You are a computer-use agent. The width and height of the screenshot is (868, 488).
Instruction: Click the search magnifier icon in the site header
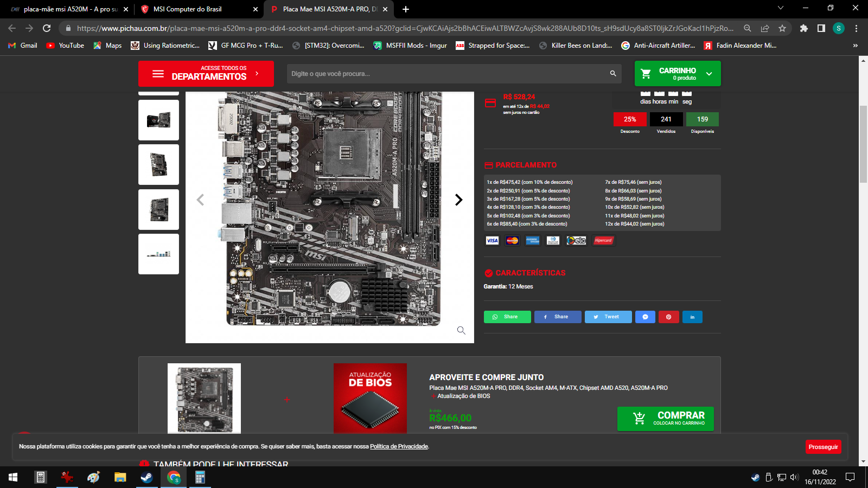613,74
